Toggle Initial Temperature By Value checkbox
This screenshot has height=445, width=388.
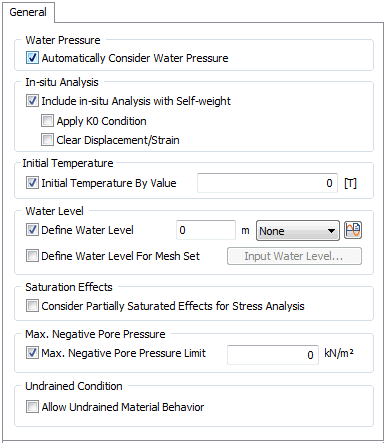click(32, 183)
